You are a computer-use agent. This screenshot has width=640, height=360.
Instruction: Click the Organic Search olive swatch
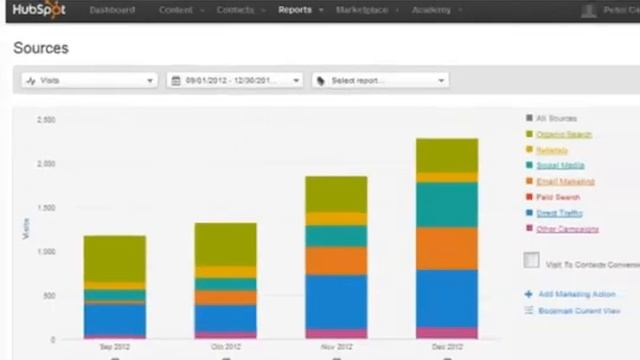tap(529, 134)
